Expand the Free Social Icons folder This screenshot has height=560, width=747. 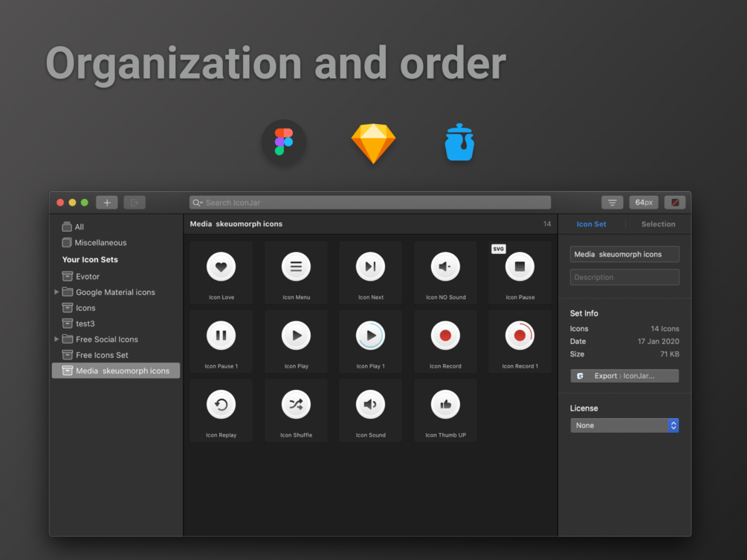pos(56,339)
